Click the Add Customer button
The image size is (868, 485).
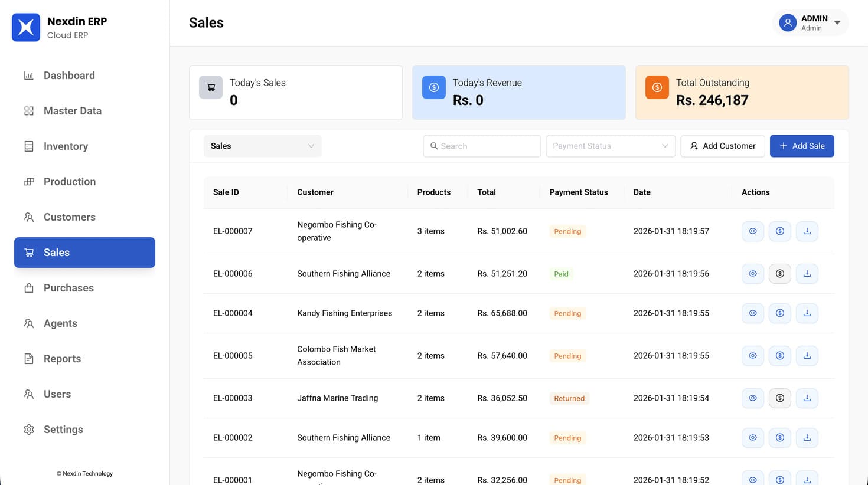coord(722,146)
